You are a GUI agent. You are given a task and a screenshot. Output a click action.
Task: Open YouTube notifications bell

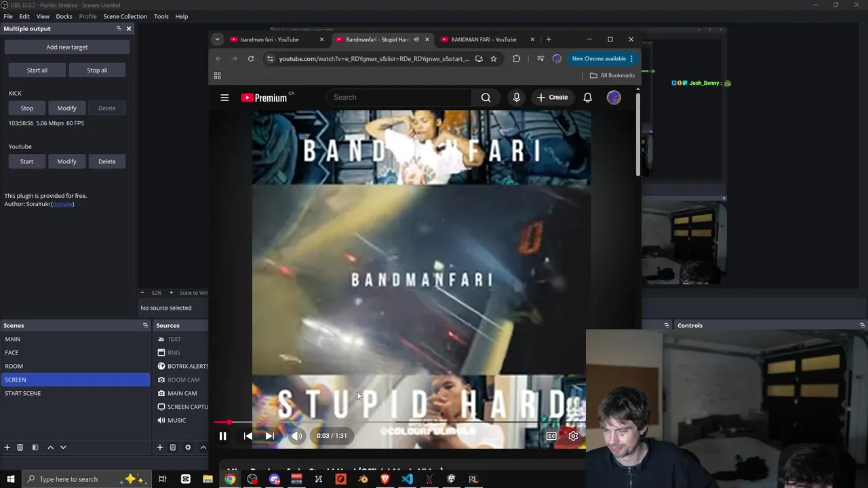click(587, 97)
